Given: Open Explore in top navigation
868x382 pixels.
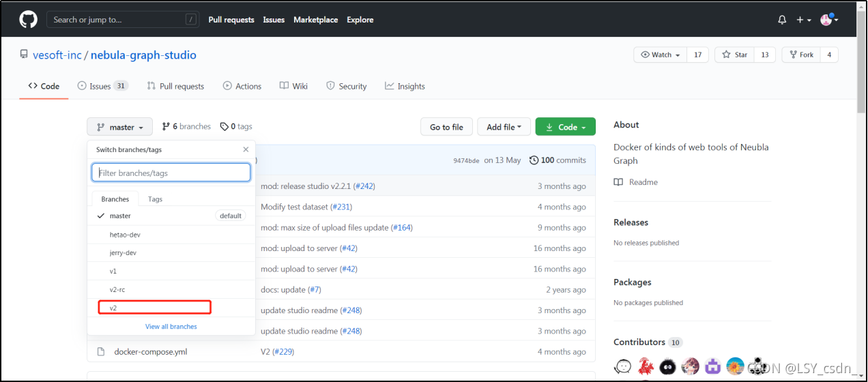Looking at the screenshot, I should [x=360, y=20].
